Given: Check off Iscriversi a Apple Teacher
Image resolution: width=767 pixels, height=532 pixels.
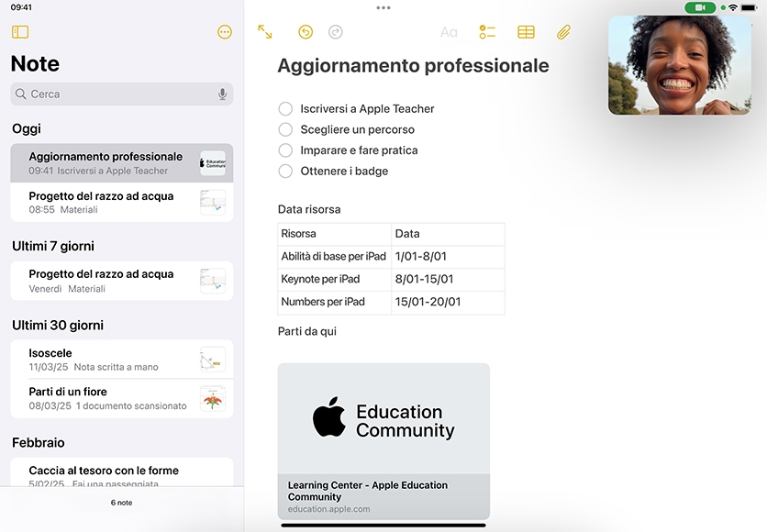Looking at the screenshot, I should point(285,108).
